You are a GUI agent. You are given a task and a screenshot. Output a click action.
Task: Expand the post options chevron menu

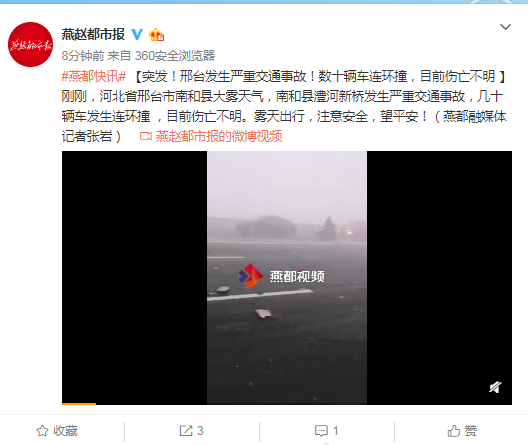(505, 27)
